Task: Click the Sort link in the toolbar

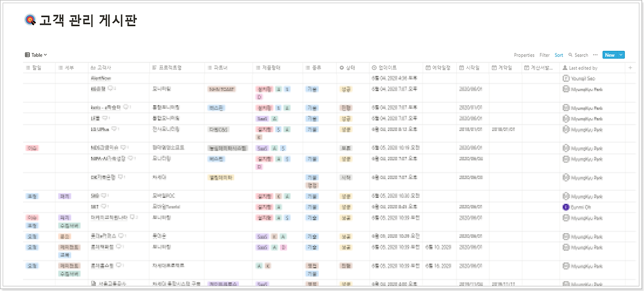Action: click(x=558, y=55)
